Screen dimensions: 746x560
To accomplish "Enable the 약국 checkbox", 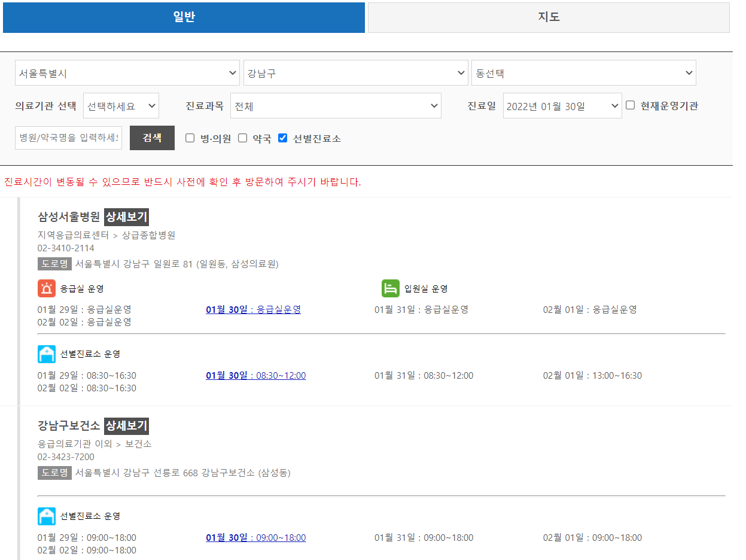I will point(243,138).
